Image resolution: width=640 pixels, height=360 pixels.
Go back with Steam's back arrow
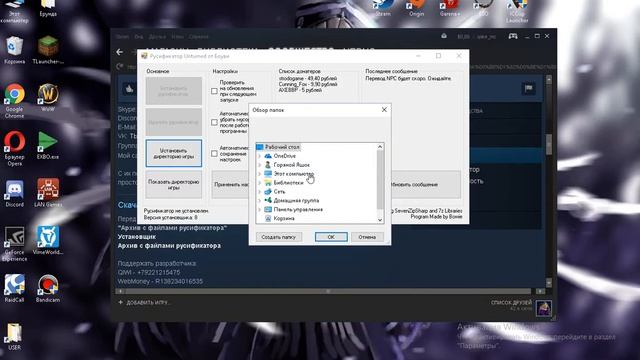pyautogui.click(x=120, y=52)
